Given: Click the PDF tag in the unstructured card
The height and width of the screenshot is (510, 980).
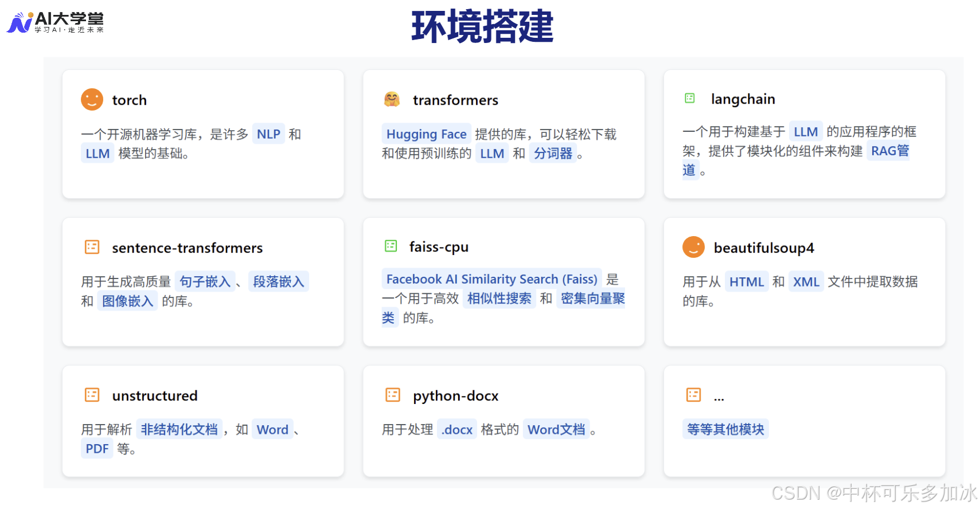Looking at the screenshot, I should [97, 449].
